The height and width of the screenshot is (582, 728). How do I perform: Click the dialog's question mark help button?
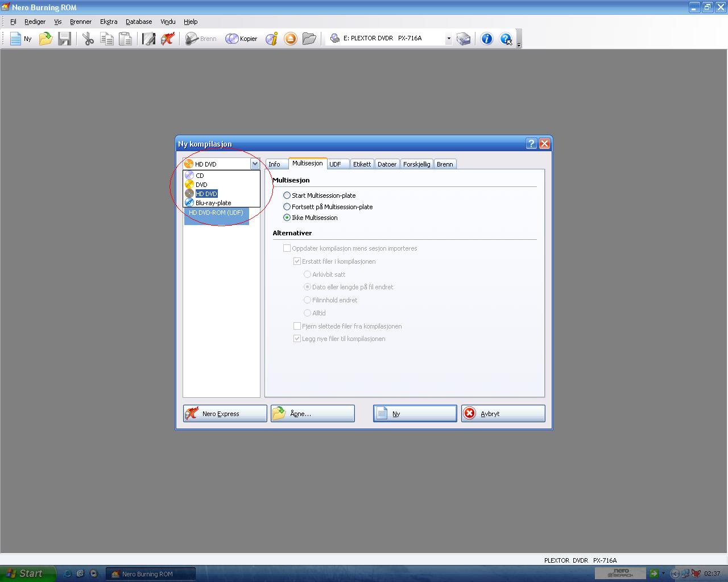(531, 144)
